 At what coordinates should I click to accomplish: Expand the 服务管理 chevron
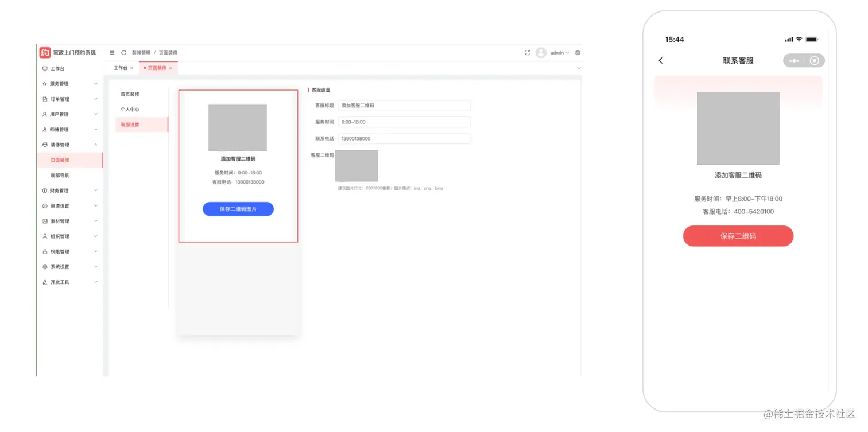96,84
